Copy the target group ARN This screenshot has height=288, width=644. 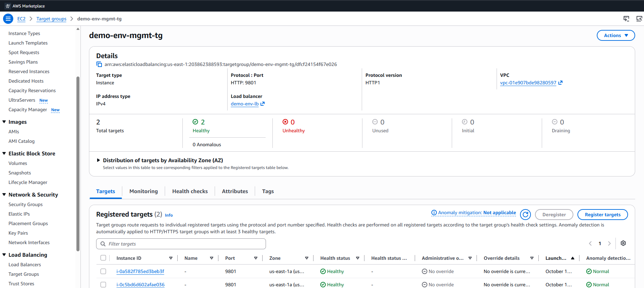99,64
